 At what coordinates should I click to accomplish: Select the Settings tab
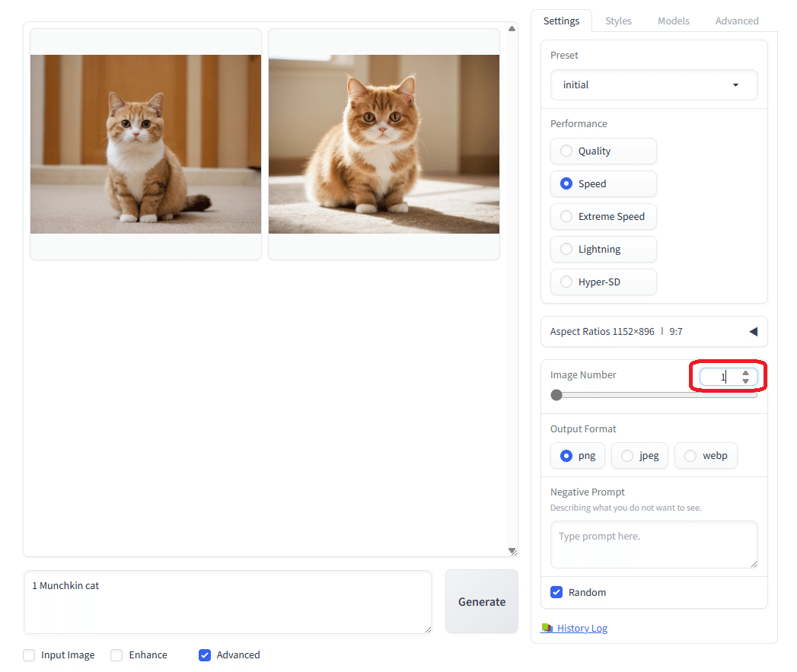pos(561,21)
